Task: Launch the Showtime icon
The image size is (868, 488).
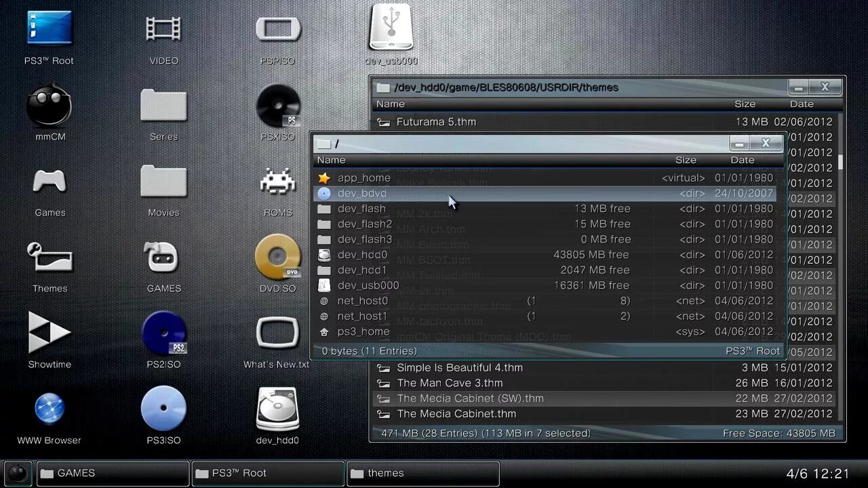Action: click(49, 333)
